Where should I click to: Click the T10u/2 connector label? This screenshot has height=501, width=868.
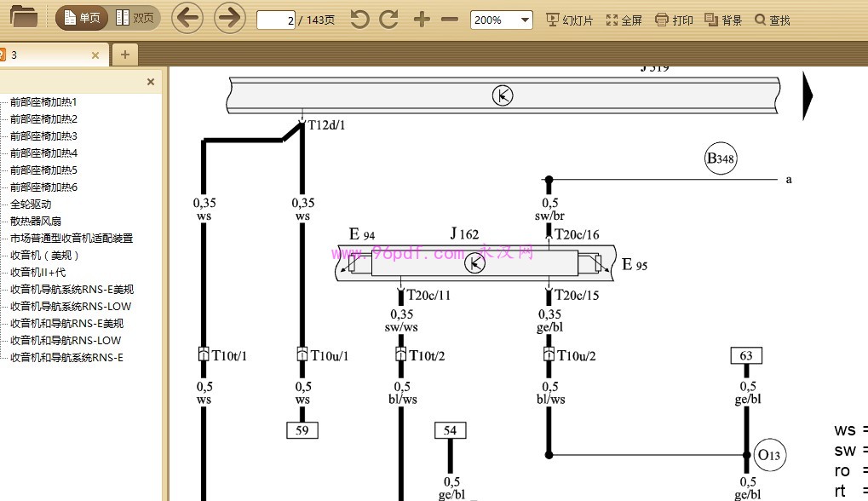coord(577,355)
